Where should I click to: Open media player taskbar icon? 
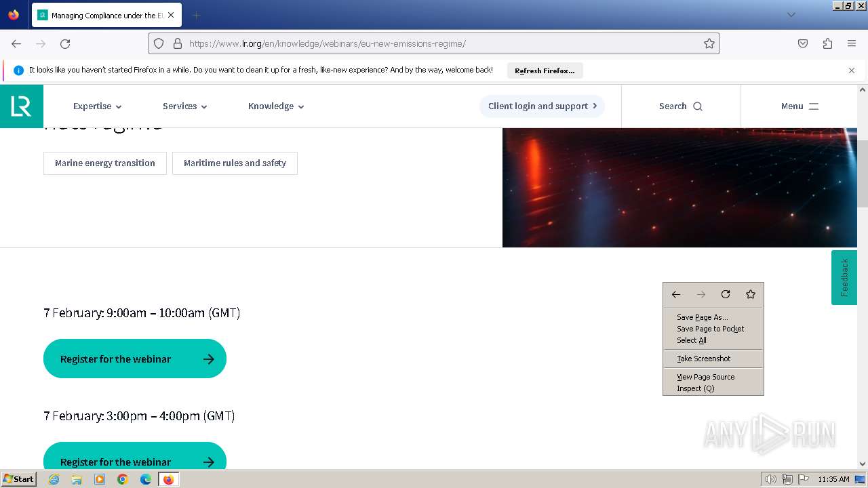[100, 479]
